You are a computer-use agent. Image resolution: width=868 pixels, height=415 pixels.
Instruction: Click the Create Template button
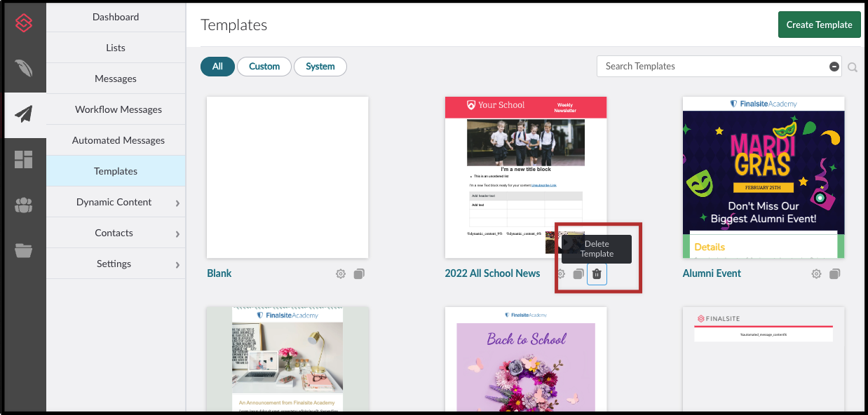[819, 25]
